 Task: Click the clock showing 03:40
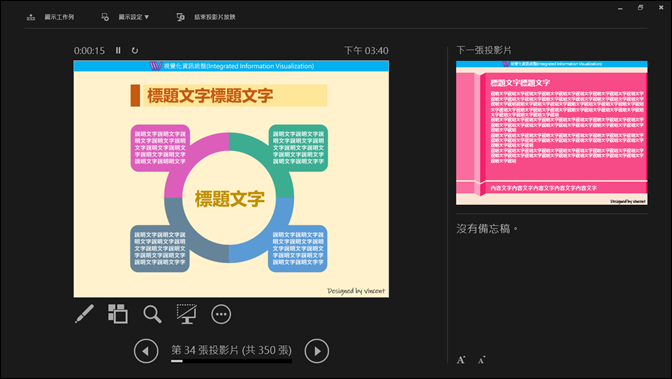366,51
